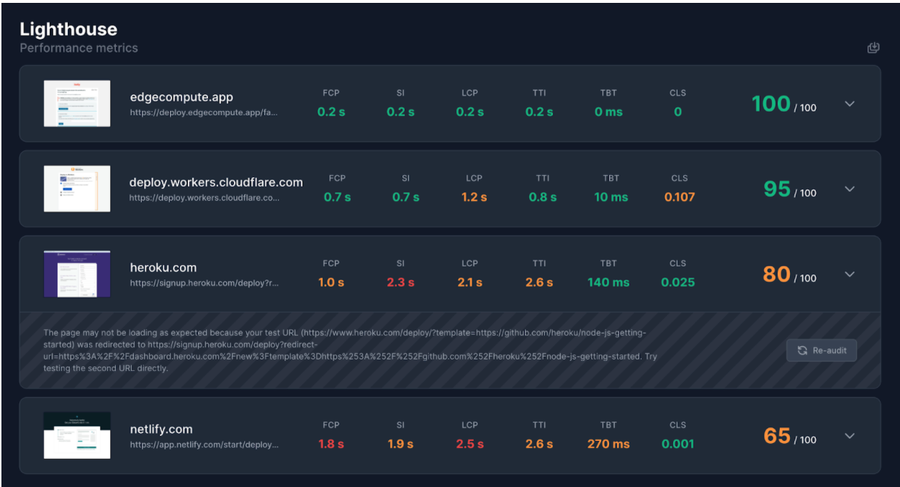Click the refresh icon in the Re-audit button
900x487 pixels.
(x=802, y=350)
